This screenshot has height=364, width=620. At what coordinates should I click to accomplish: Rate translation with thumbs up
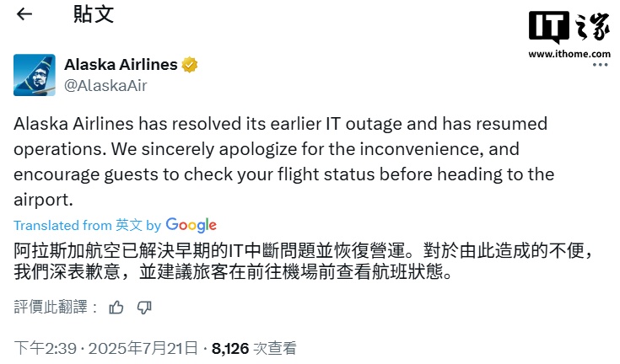tap(116, 308)
